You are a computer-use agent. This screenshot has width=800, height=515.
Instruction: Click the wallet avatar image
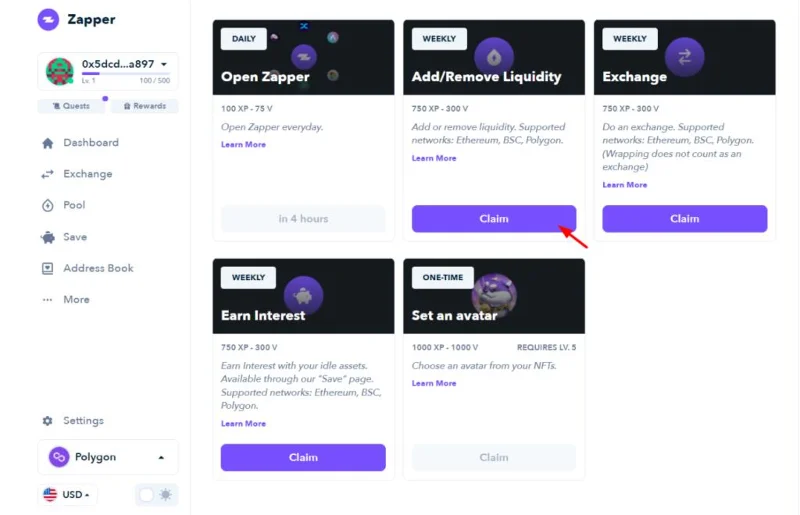[x=60, y=71]
